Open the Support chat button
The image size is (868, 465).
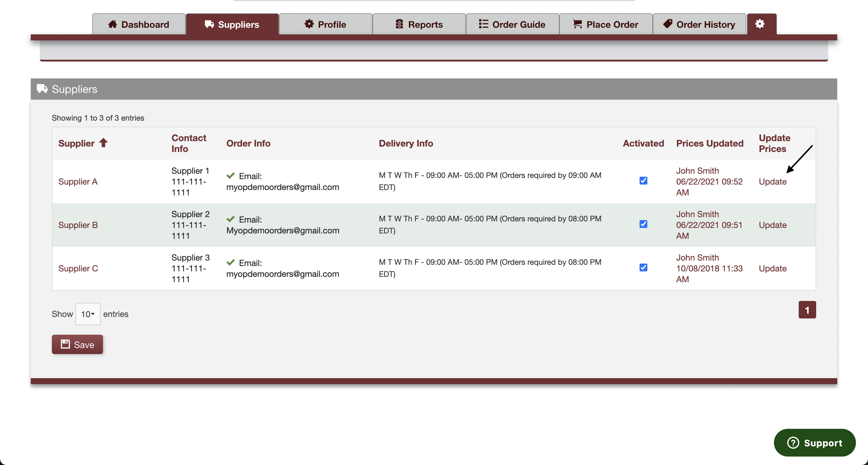click(815, 443)
